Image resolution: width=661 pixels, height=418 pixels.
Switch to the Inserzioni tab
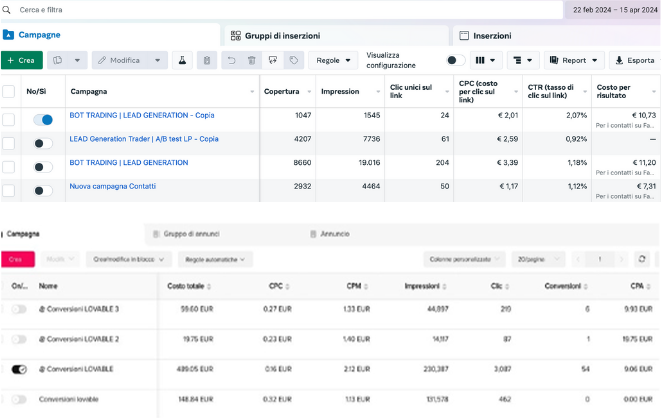491,35
